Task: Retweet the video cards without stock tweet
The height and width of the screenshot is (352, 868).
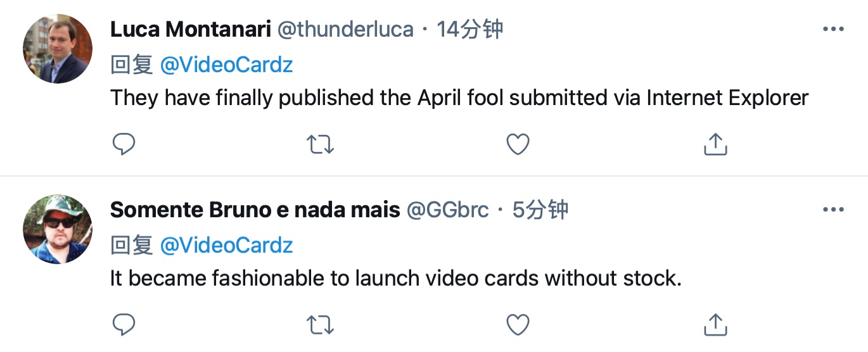Action: click(x=321, y=325)
